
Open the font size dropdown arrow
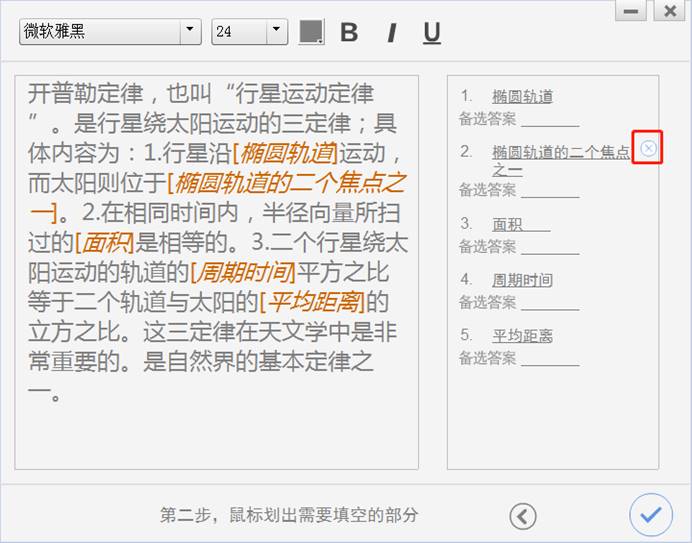coord(277,31)
